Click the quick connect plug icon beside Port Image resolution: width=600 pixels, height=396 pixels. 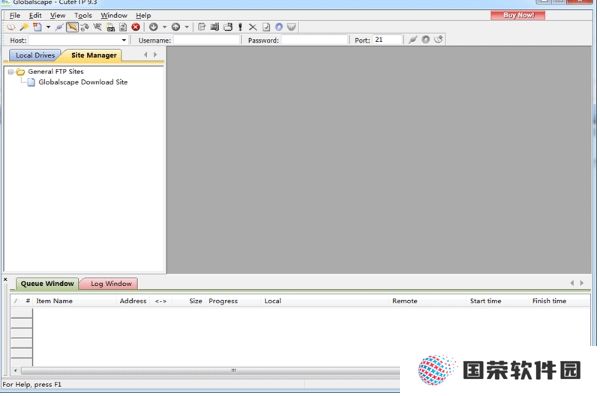412,40
